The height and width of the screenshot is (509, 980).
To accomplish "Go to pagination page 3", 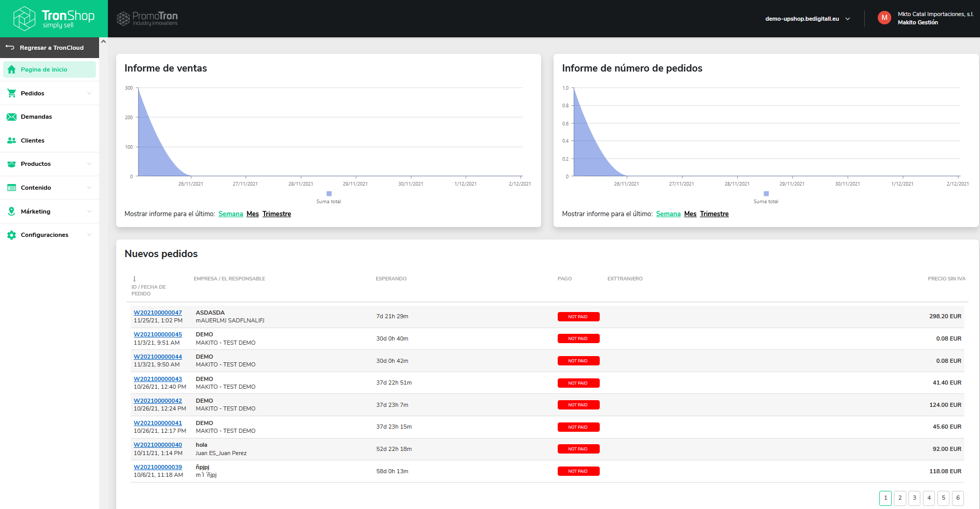I will [x=915, y=498].
